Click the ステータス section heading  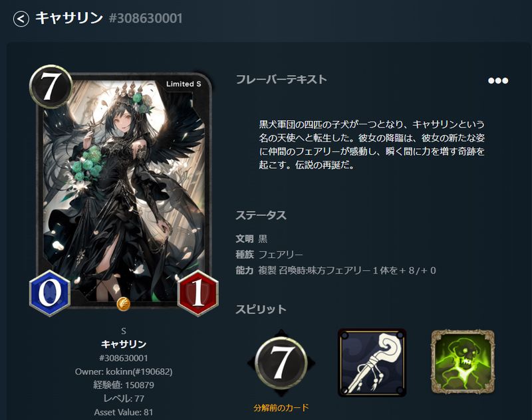click(261, 215)
